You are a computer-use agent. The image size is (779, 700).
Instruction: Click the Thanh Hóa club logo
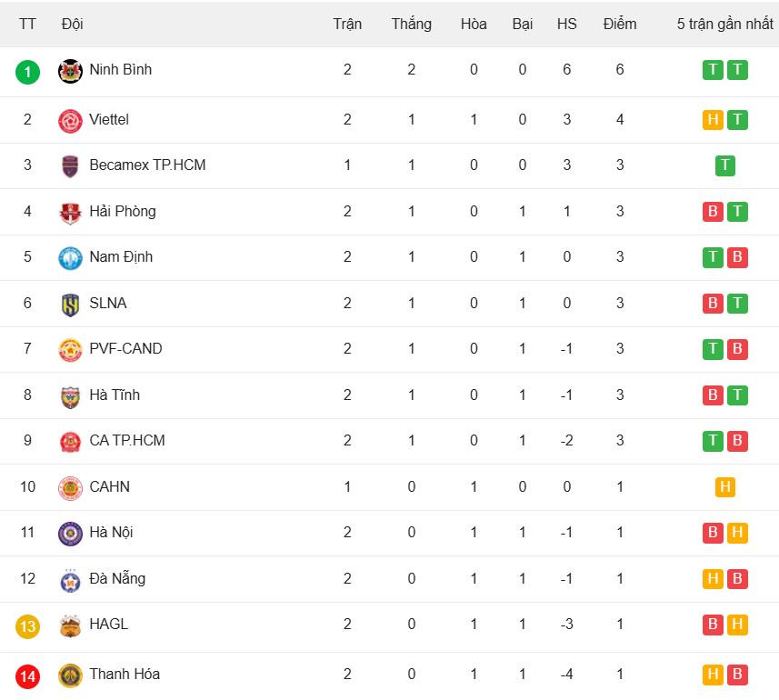70,675
